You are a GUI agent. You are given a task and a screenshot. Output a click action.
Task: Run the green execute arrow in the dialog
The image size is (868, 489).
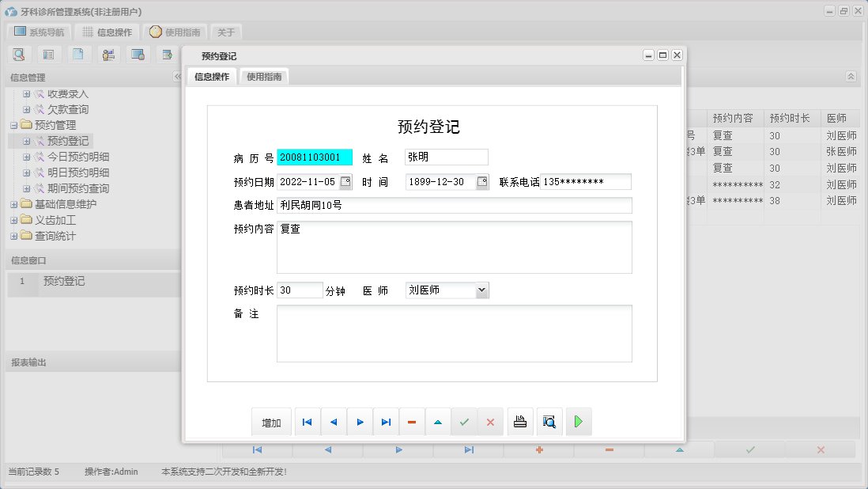[579, 422]
